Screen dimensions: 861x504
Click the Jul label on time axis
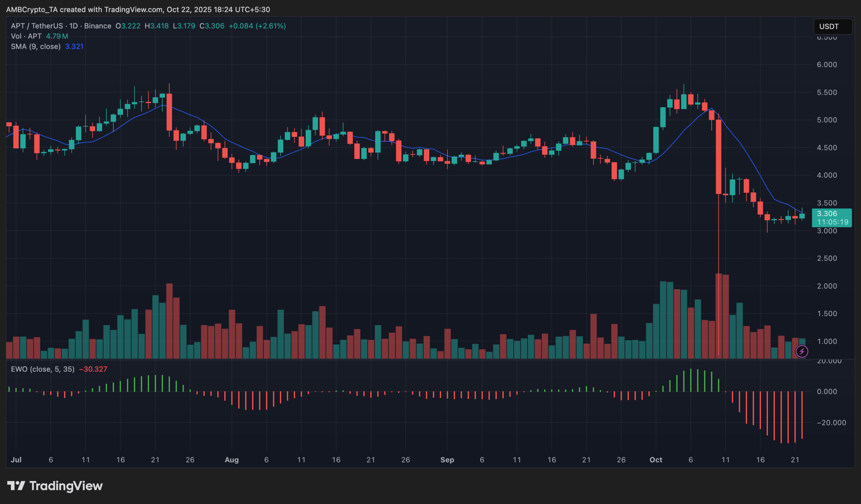pyautogui.click(x=16, y=460)
